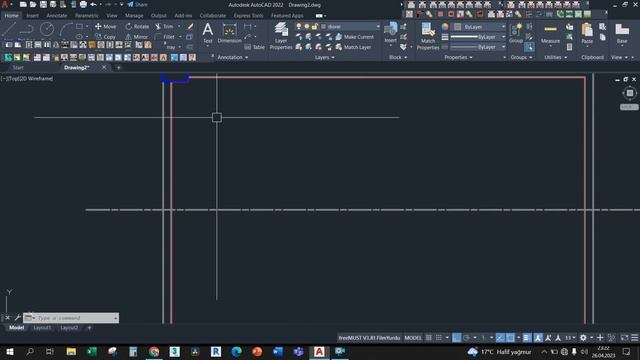Switch to the Start file tab
This screenshot has height=360, width=640.
point(18,68)
